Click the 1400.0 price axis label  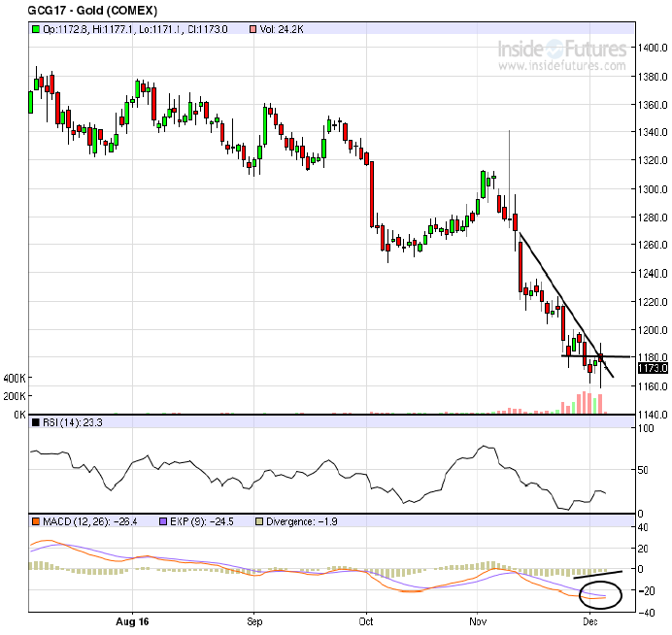[651, 48]
